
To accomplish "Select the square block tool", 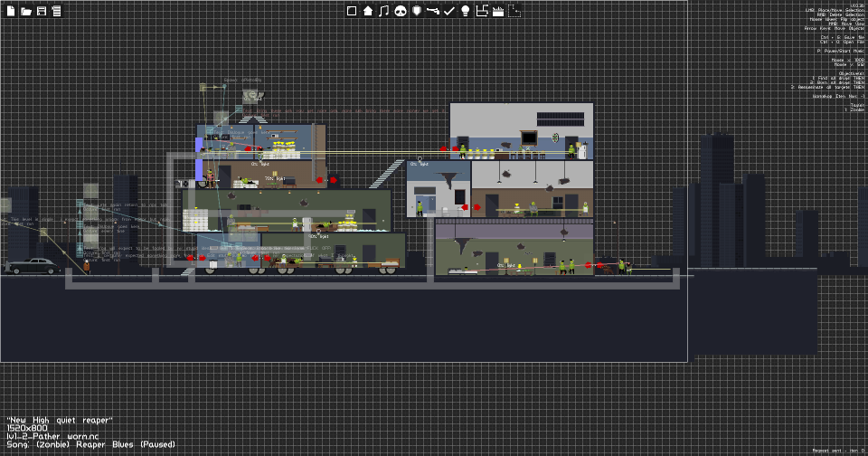I will [352, 11].
